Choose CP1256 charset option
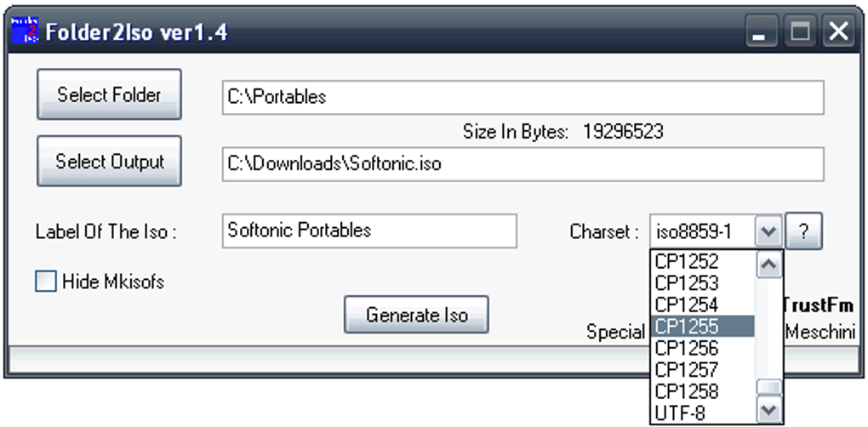Viewport: 868px width, 427px height. click(702, 348)
